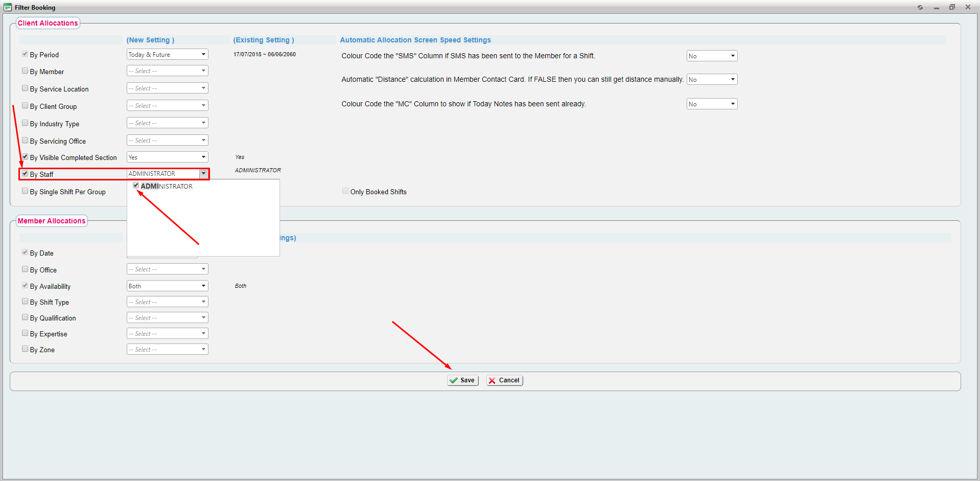Click the Automatic Allocation Screen Speed Settings header
980x481 pixels.
[x=415, y=40]
